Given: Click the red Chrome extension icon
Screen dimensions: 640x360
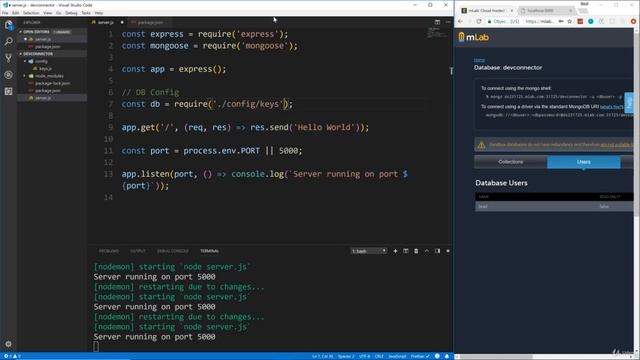Looking at the screenshot, I should [x=580, y=21].
